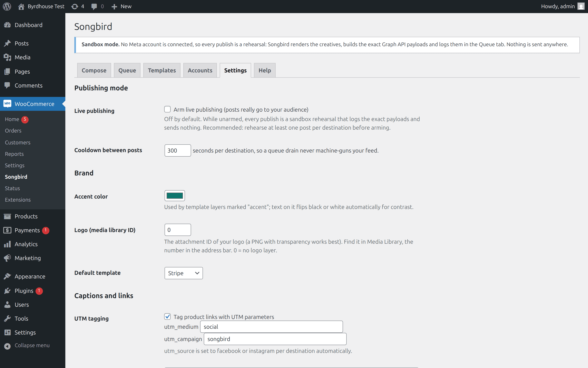The width and height of the screenshot is (588, 368).
Task: Click the Marketing megaphone icon
Action: tap(8, 258)
